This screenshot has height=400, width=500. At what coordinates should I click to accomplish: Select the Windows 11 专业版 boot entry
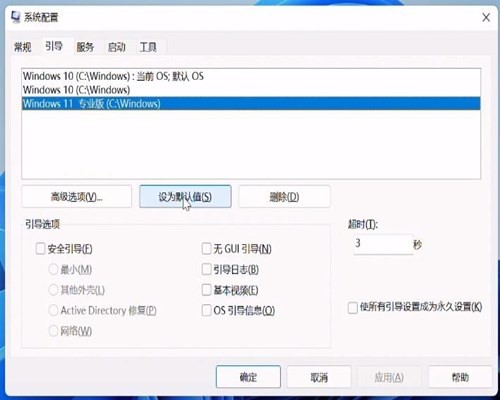pos(251,104)
